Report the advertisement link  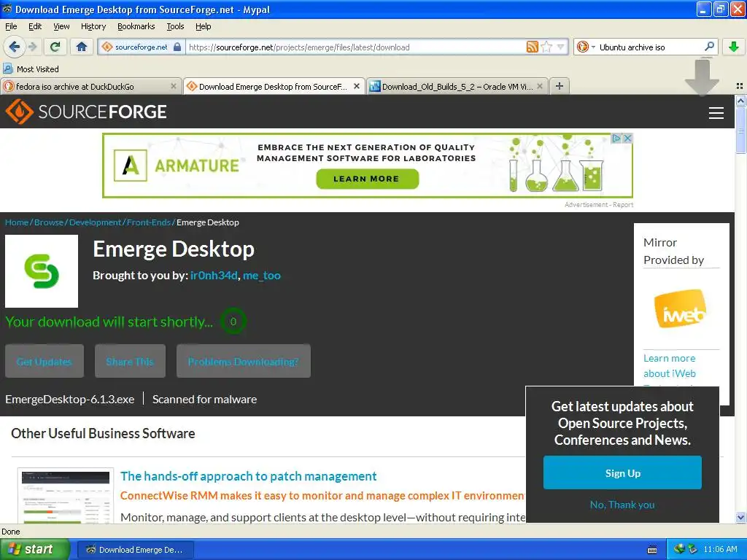coord(623,205)
